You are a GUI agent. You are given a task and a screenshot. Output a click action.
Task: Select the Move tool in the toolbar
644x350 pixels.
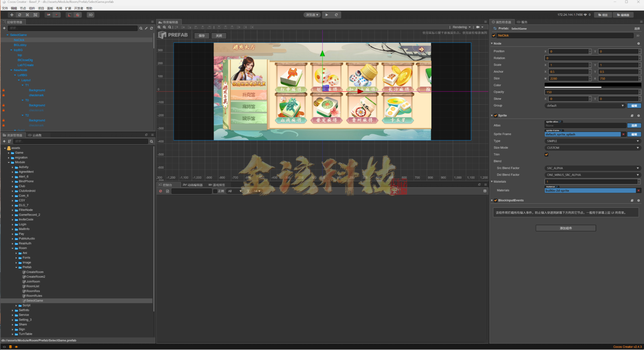[12, 15]
